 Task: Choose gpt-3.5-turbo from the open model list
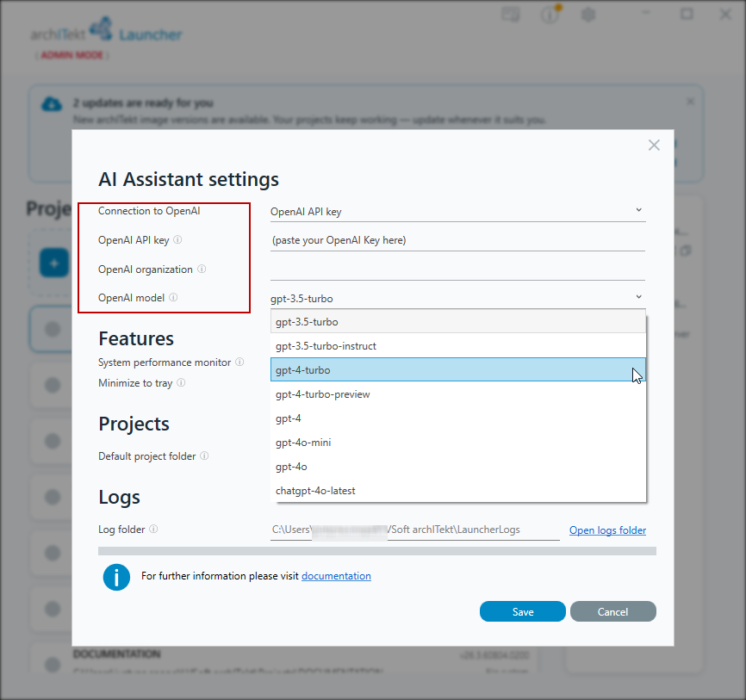457,321
